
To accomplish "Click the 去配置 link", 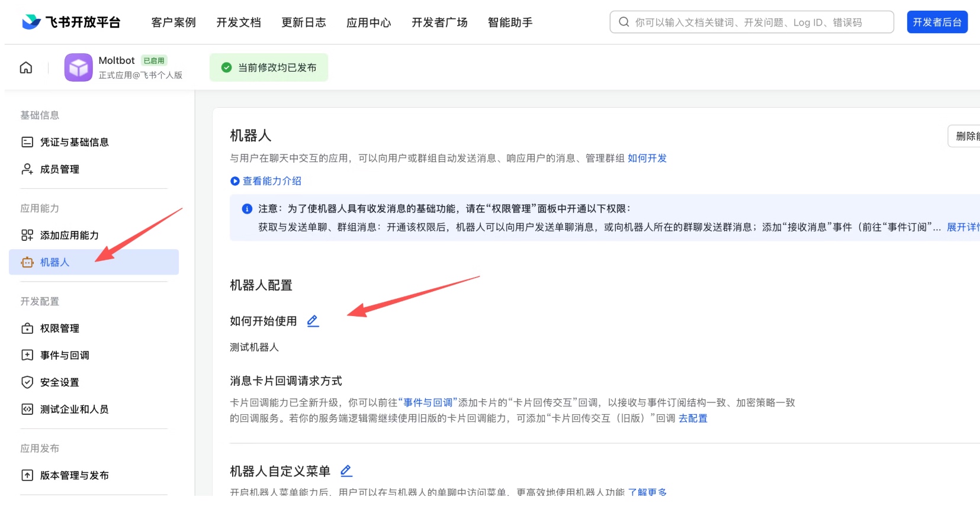I will tap(692, 418).
